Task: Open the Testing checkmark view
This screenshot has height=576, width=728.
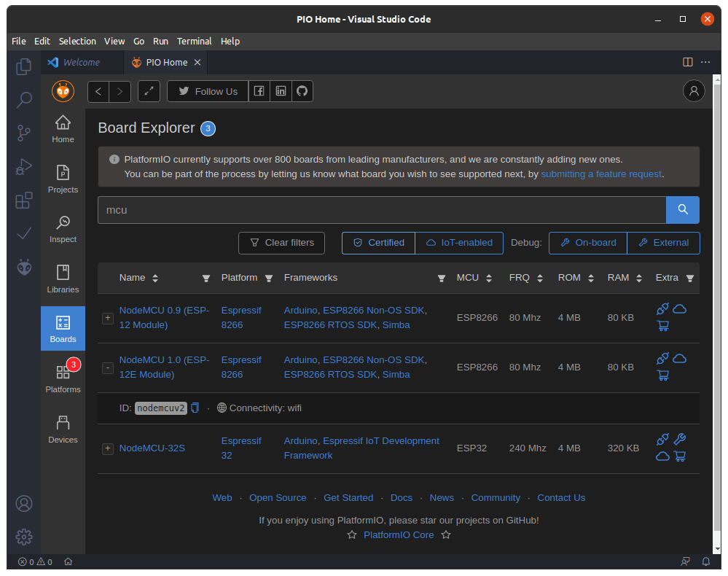Action: [x=23, y=233]
